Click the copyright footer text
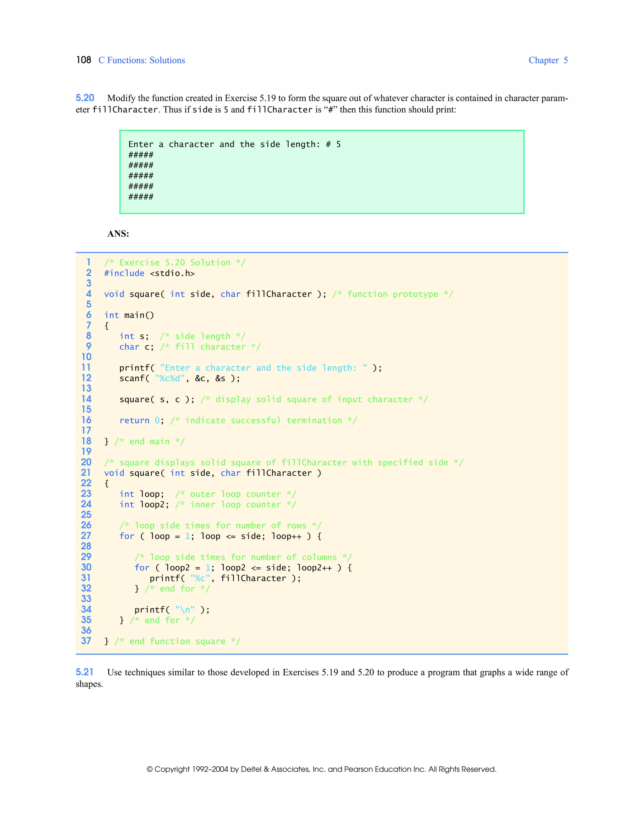The width and height of the screenshot is (644, 833). 321,769
